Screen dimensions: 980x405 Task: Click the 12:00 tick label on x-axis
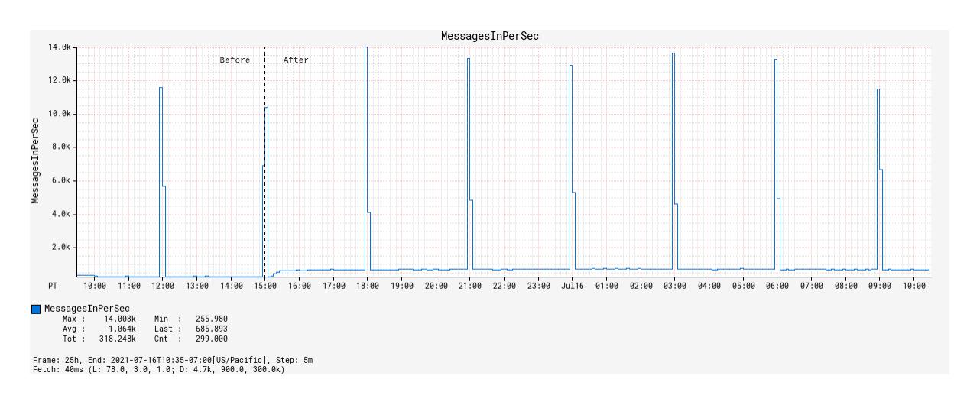coord(163,286)
